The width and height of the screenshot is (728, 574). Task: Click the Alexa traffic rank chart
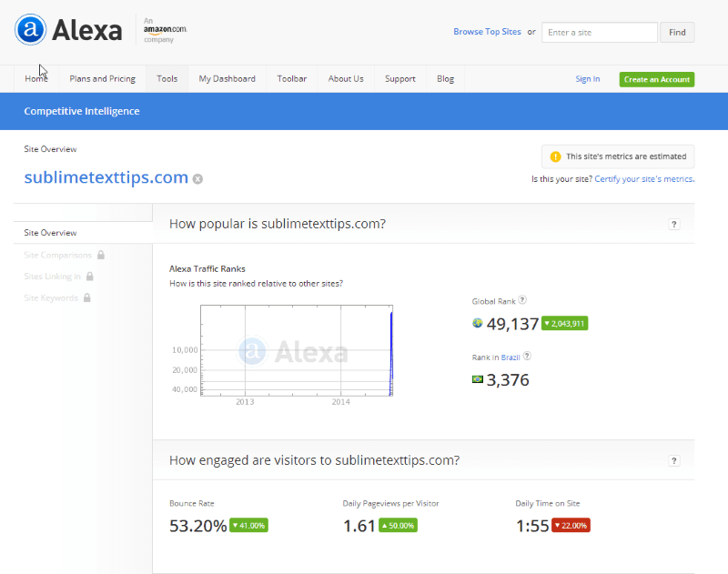pyautogui.click(x=297, y=350)
